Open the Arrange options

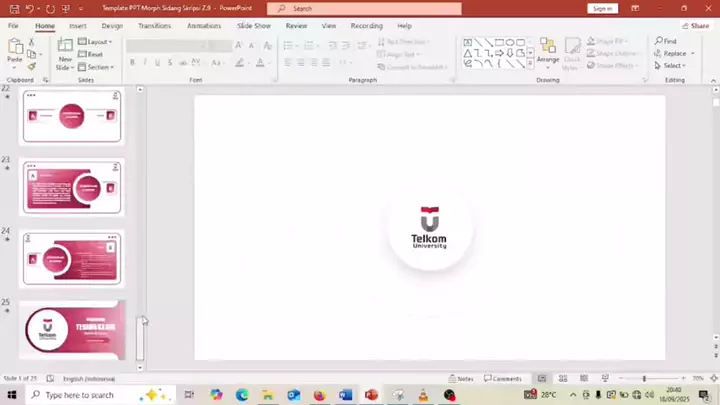tap(547, 54)
